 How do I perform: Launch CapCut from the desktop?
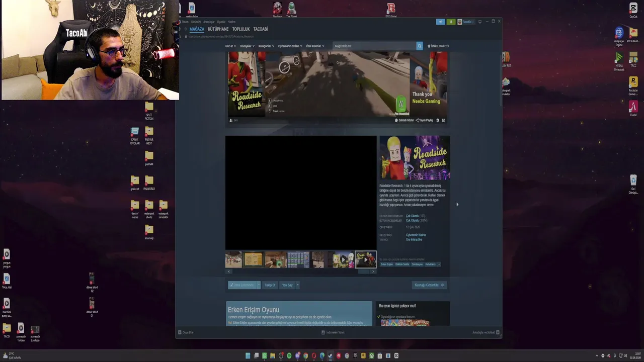pyautogui.click(x=633, y=11)
